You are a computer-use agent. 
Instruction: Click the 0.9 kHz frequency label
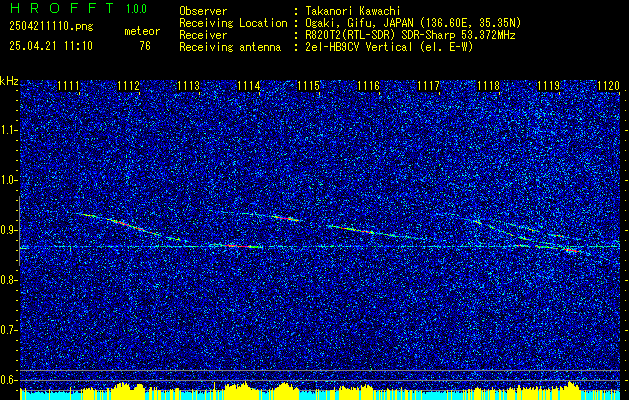8,230
